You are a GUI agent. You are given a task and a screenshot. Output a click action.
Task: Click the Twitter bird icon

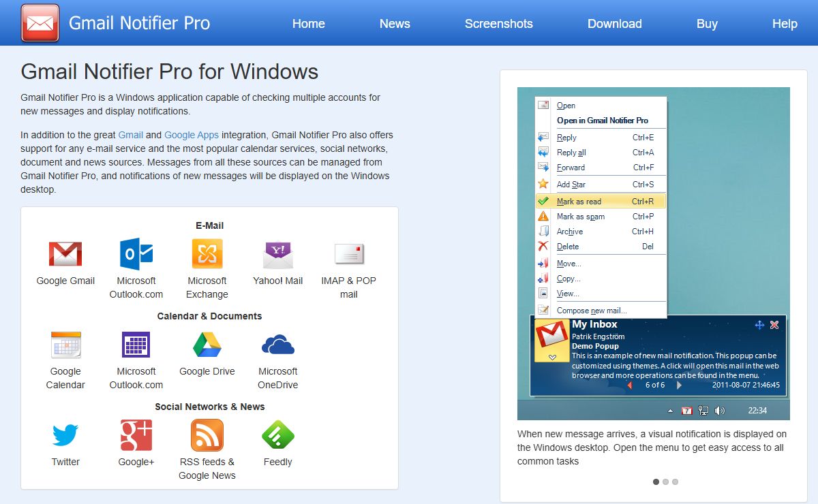pos(65,435)
